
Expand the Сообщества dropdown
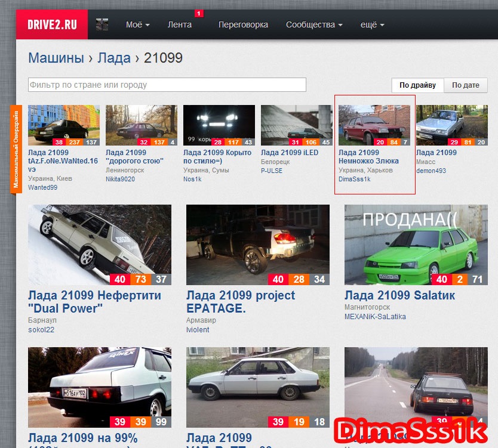coord(314,24)
